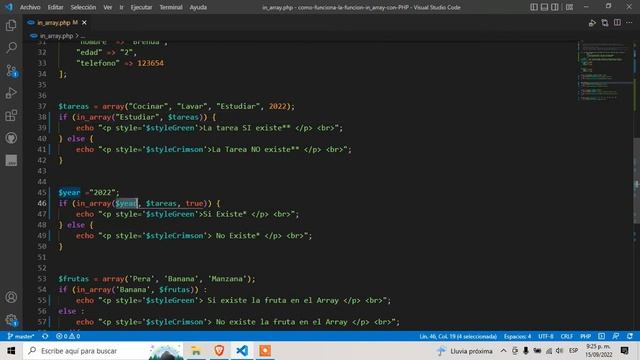Open the gray panel icon under GitHub

(x=11, y=160)
